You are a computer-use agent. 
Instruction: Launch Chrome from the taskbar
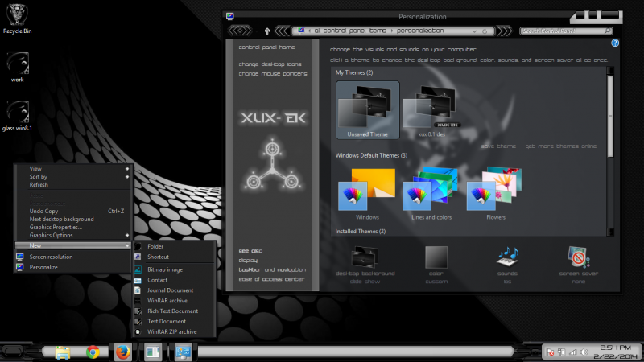click(93, 352)
